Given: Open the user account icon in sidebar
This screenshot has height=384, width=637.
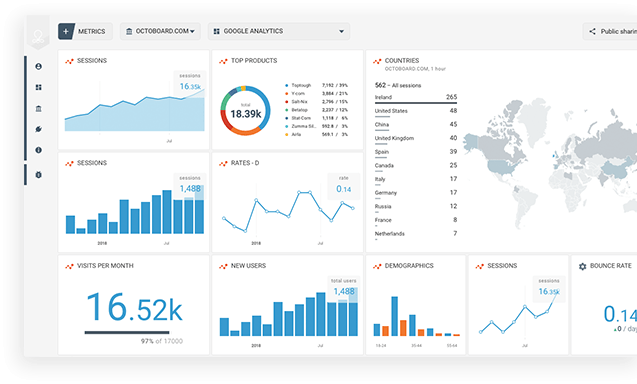Looking at the screenshot, I should pyautogui.click(x=39, y=66).
